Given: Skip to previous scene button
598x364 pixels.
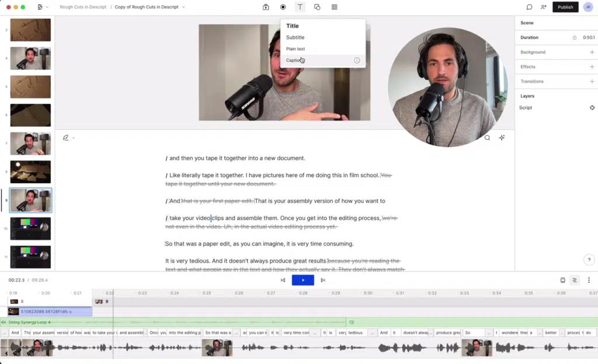Looking at the screenshot, I should tap(283, 280).
